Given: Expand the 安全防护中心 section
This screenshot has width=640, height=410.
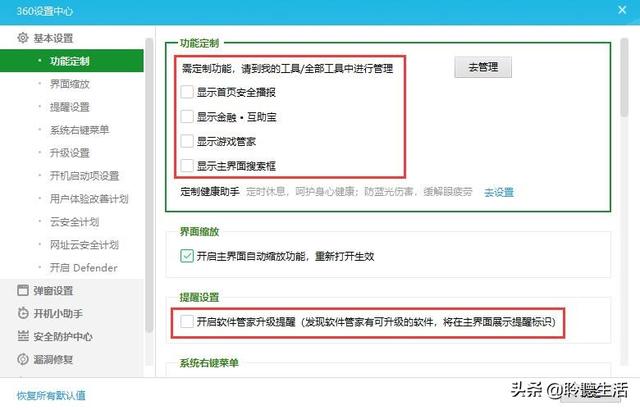Looking at the screenshot, I should (x=63, y=336).
